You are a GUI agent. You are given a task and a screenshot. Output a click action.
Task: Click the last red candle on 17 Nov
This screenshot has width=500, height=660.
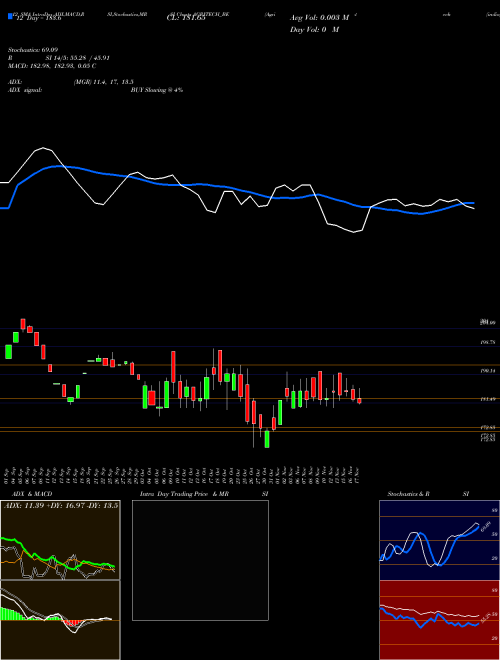[359, 400]
